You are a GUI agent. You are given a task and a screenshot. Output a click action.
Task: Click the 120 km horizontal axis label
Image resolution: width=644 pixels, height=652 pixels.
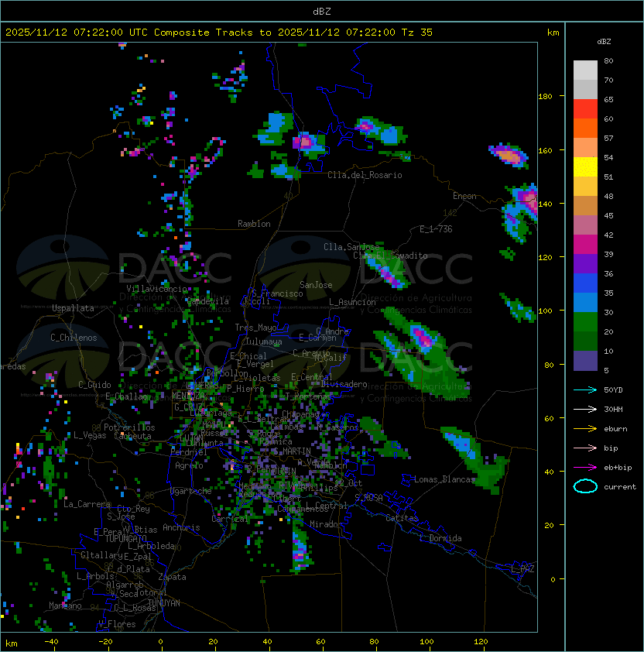[x=481, y=642]
